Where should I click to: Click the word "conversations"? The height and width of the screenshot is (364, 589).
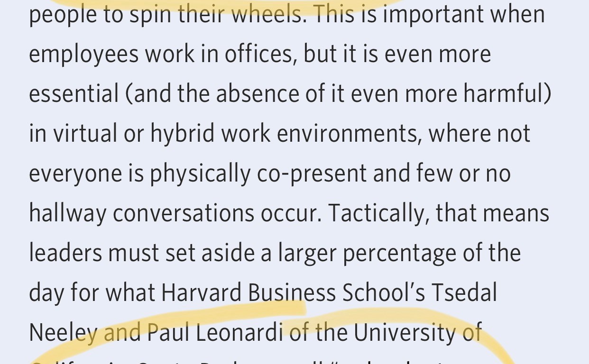[183, 213]
